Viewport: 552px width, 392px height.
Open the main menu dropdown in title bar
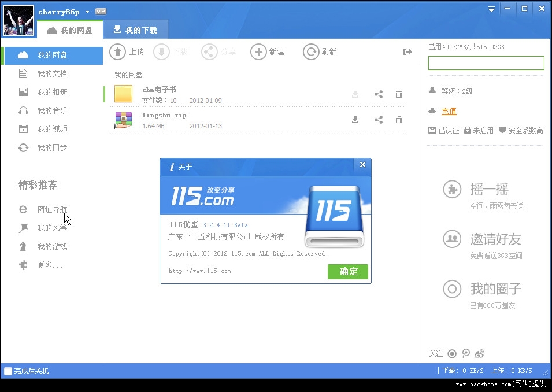click(491, 9)
